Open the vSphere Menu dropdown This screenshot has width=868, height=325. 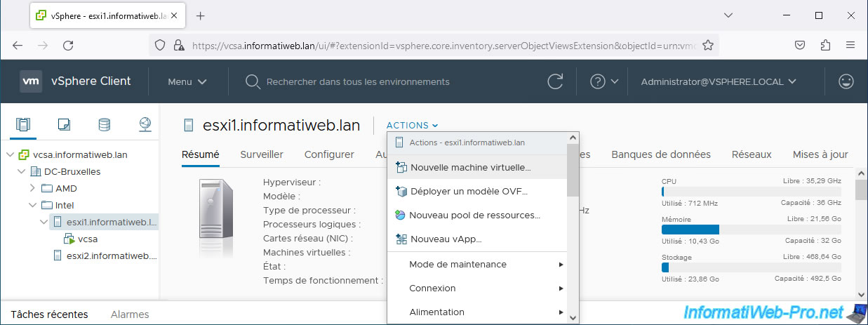point(187,81)
